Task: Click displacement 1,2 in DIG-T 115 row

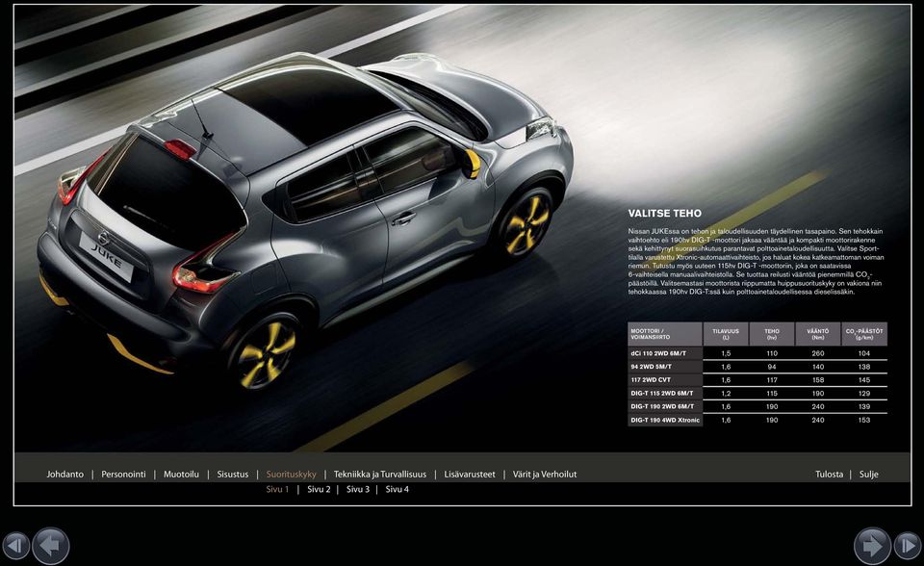Action: 726,394
